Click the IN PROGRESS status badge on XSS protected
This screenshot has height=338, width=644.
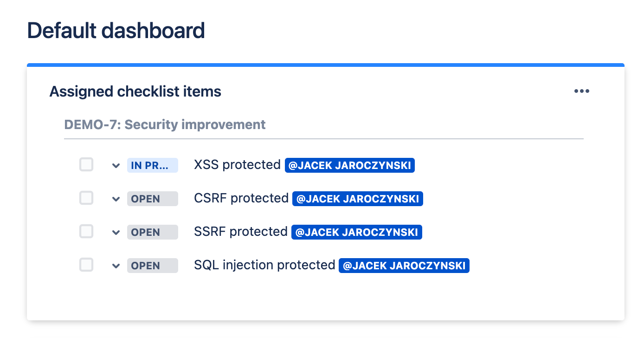[x=153, y=165]
